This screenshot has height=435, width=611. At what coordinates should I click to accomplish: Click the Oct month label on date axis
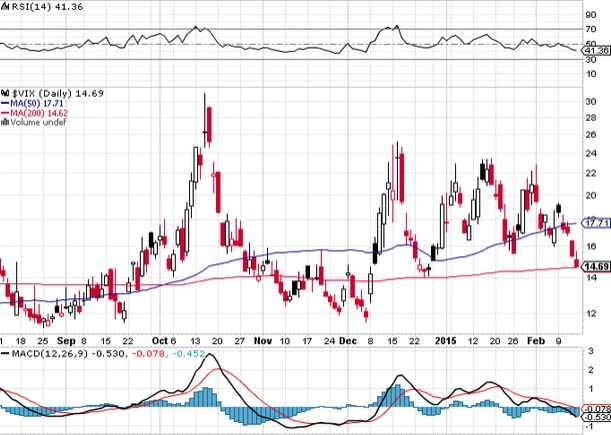click(x=160, y=341)
